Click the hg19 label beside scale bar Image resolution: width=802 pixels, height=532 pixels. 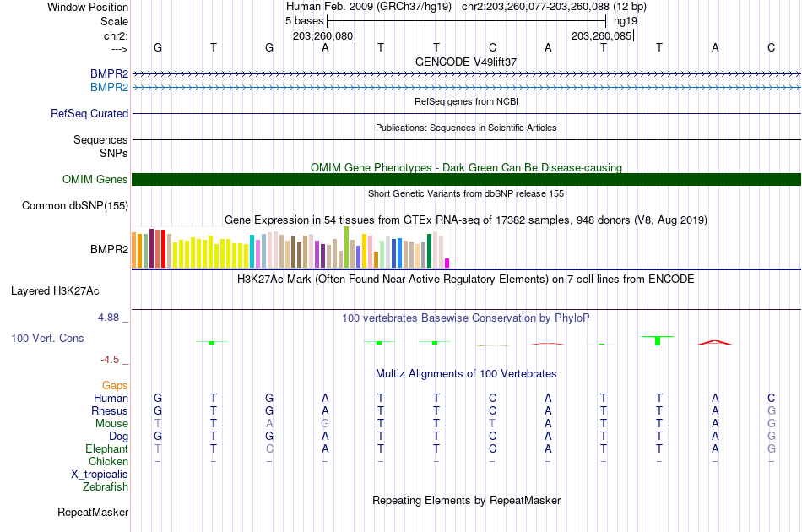[626, 21]
